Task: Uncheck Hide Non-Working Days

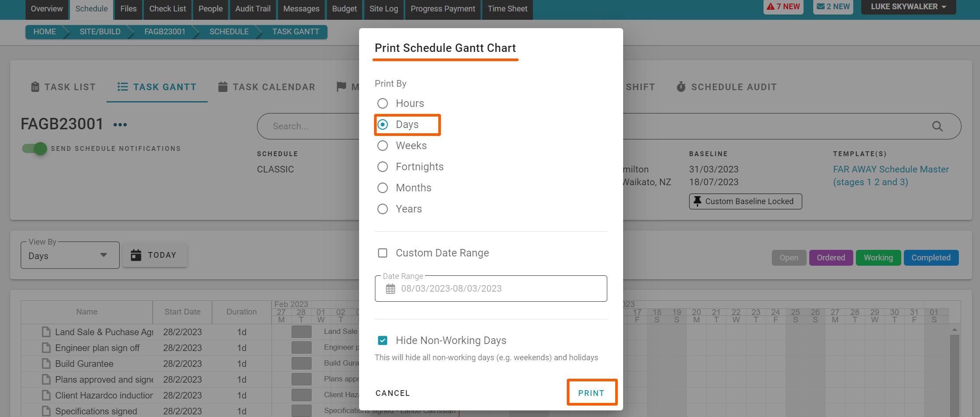Action: (383, 340)
